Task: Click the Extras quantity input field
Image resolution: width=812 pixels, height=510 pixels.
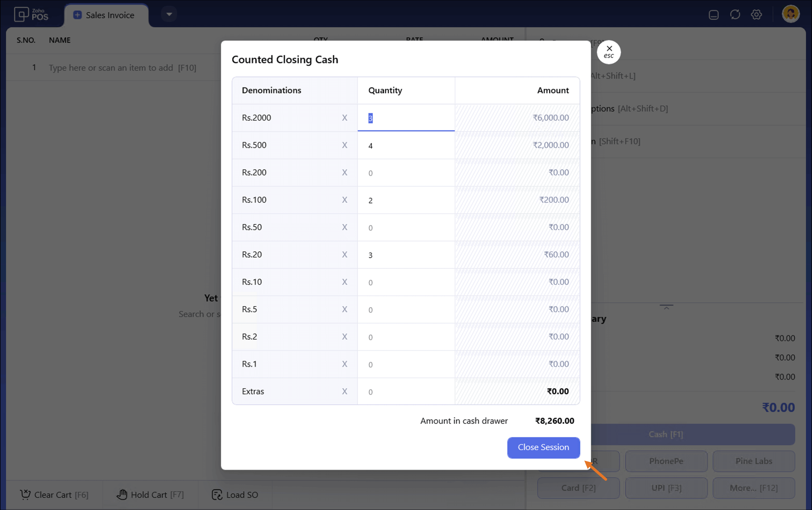Action: 406,392
